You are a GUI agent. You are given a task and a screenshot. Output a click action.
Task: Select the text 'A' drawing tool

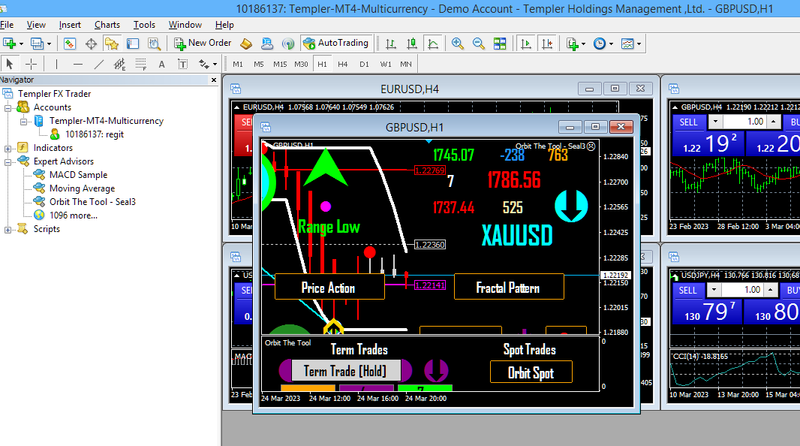[162, 64]
